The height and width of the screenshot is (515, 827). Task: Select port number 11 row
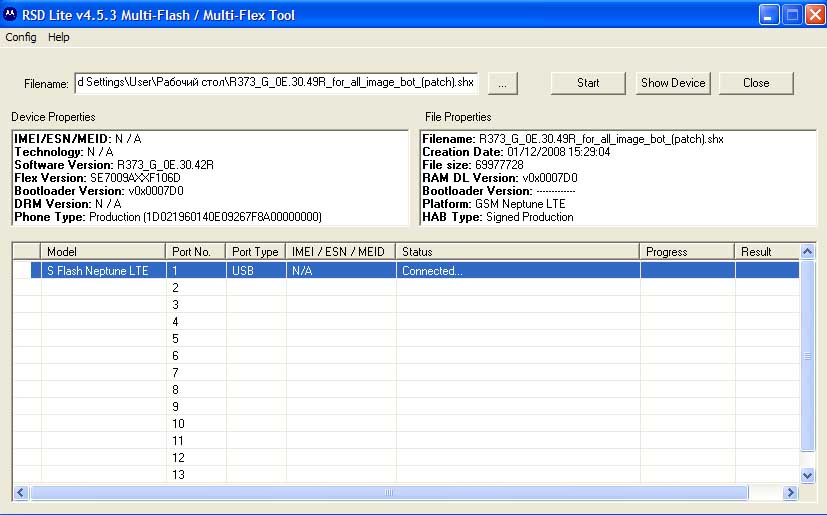[x=406, y=441]
